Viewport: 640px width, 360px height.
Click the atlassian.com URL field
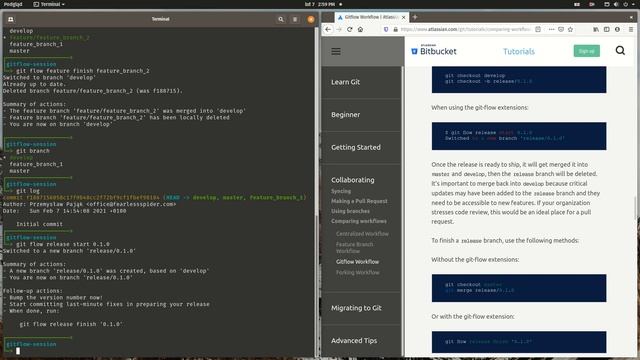point(465,29)
